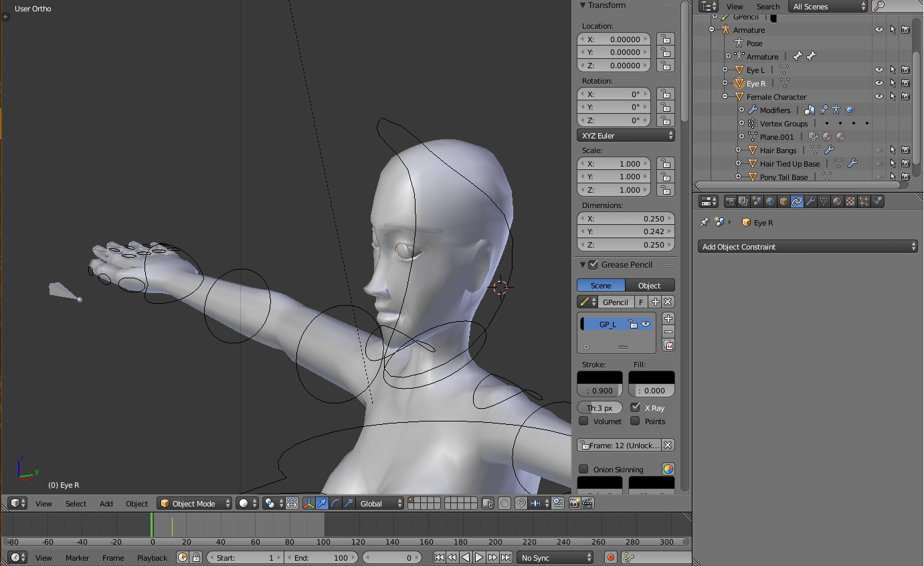Unlink the GPencil datablock with X
The height and width of the screenshot is (566, 924).
click(668, 302)
